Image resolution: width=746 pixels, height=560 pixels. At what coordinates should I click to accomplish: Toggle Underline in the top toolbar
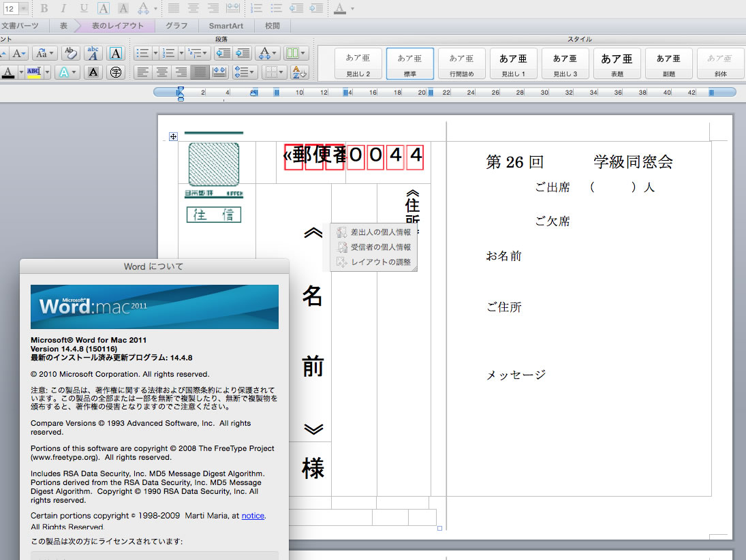coord(84,8)
